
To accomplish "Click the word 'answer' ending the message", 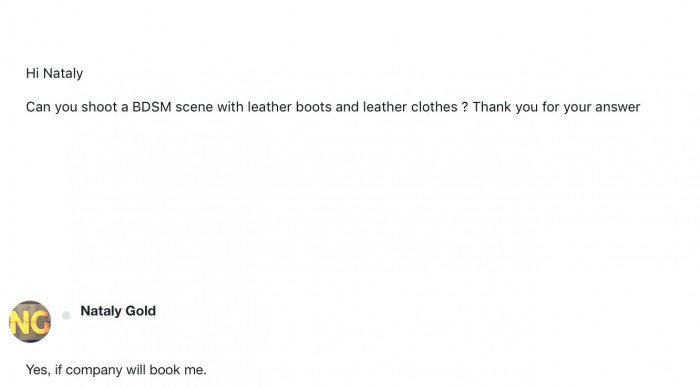I will (x=618, y=108).
